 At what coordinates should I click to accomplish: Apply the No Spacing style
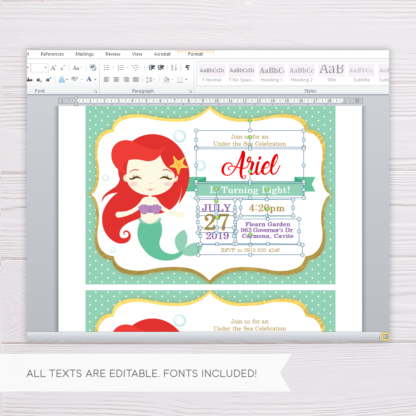tap(242, 74)
